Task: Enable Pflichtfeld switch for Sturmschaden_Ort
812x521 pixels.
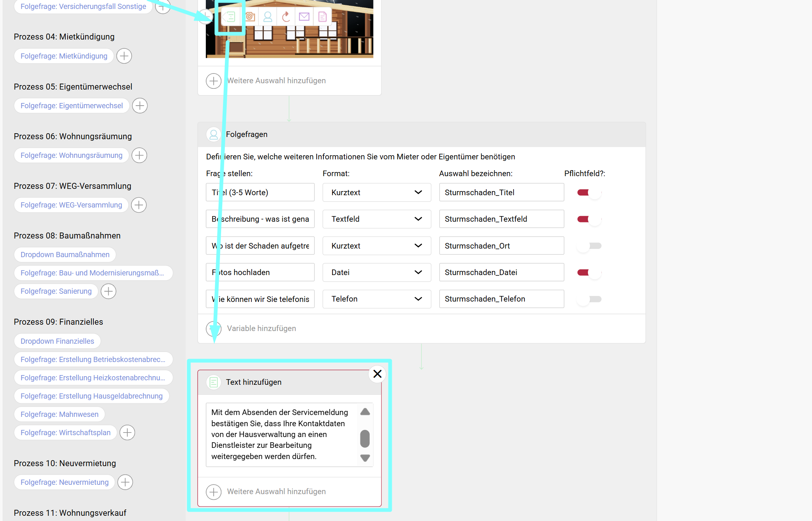Action: coord(589,246)
